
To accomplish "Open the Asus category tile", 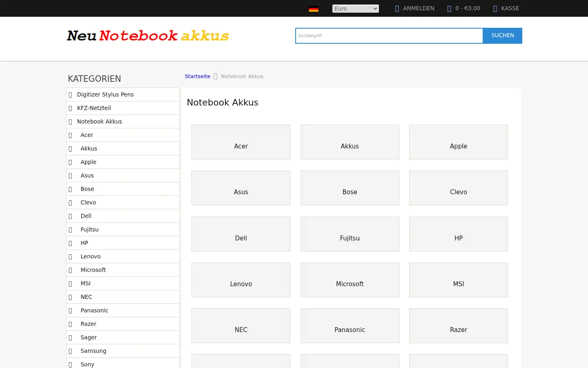I will 241,188.
